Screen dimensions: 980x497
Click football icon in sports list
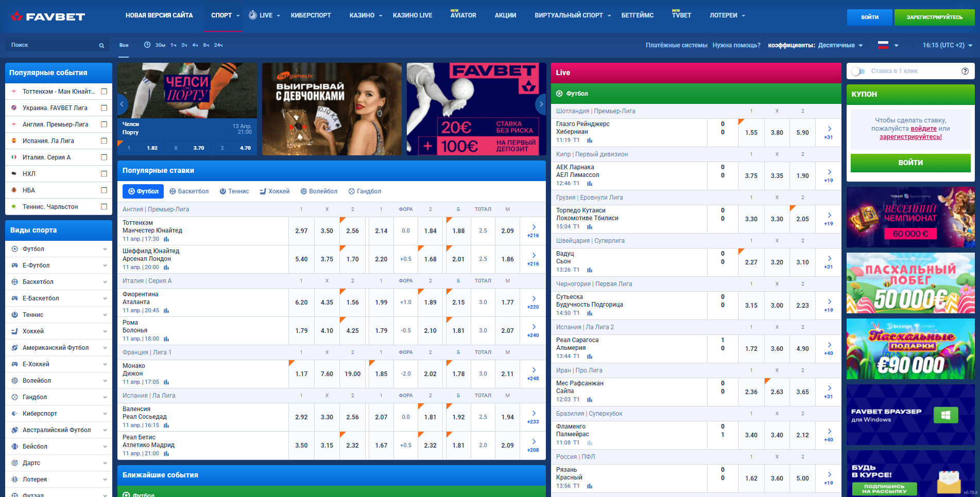click(14, 249)
